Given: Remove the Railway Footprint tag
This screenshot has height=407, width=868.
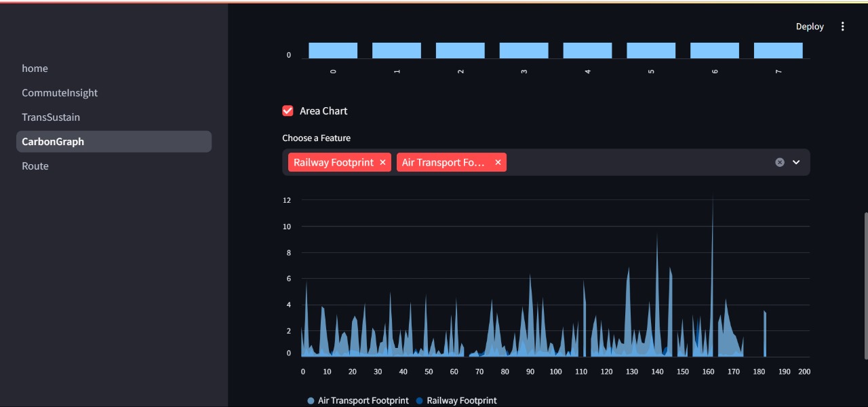Looking at the screenshot, I should [x=382, y=163].
